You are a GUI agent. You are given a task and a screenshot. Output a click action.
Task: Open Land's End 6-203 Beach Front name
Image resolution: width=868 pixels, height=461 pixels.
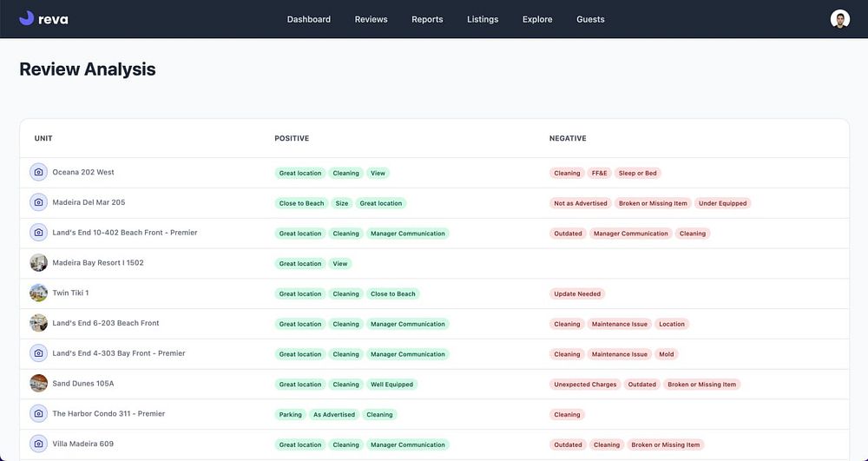[x=106, y=323]
